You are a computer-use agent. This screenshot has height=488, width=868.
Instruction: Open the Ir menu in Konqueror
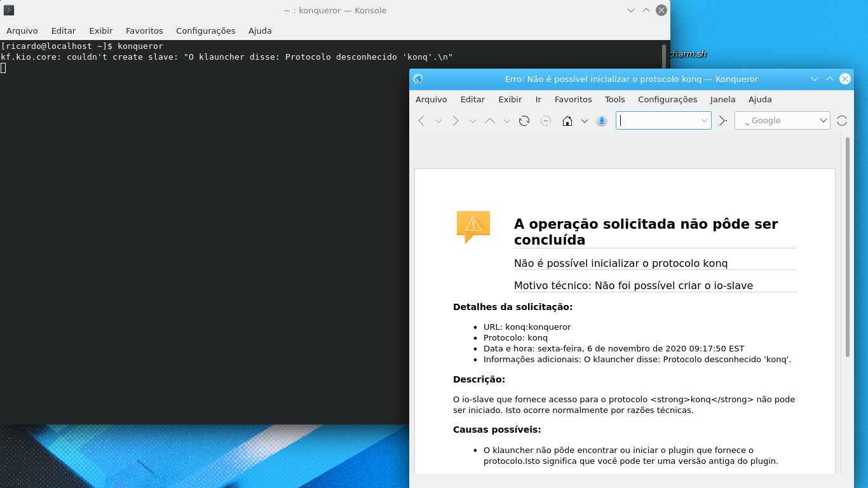coord(538,100)
